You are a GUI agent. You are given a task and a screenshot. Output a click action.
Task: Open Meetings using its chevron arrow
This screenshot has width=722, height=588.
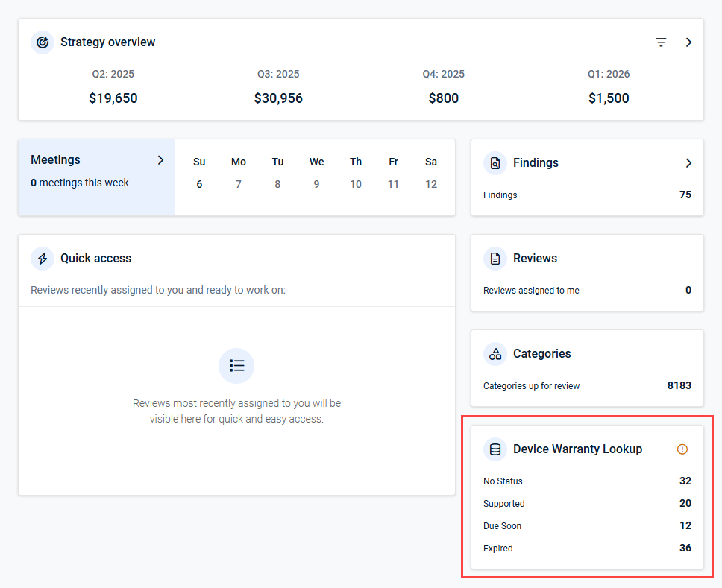tap(160, 160)
